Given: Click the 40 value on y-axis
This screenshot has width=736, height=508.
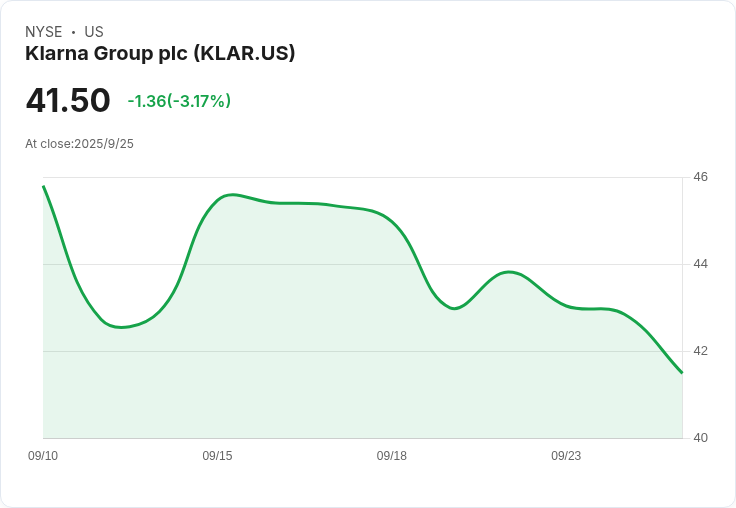Looking at the screenshot, I should click(x=700, y=438).
